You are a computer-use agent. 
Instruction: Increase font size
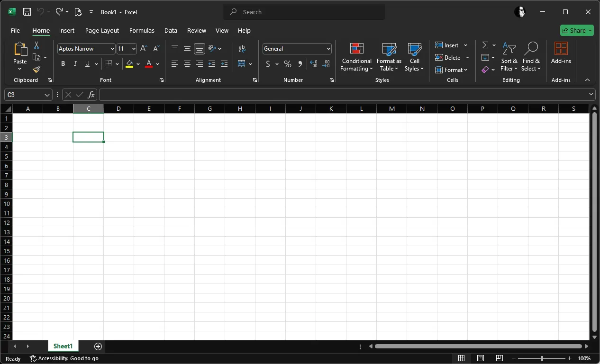click(144, 48)
